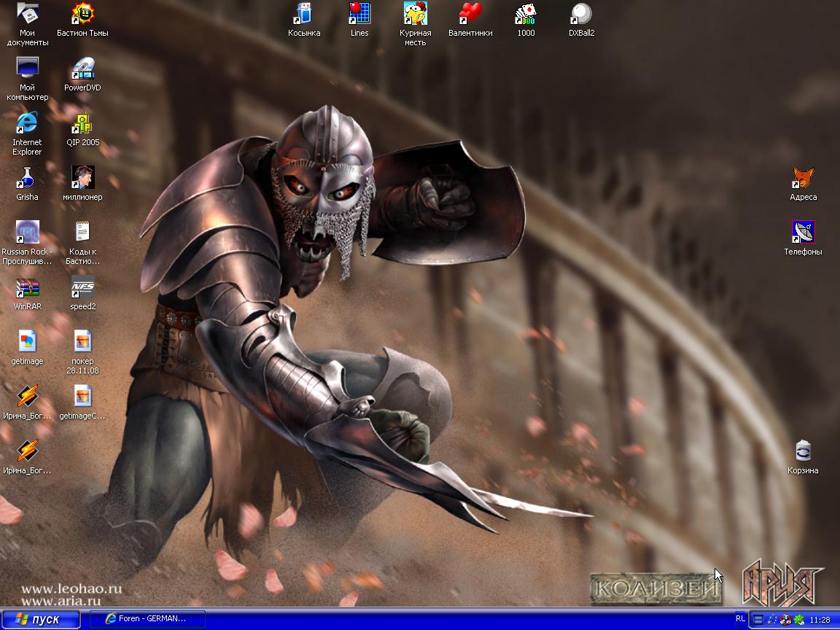Select the Коды к Бастио... text file
This screenshot has height=630, width=840.
coord(82,243)
